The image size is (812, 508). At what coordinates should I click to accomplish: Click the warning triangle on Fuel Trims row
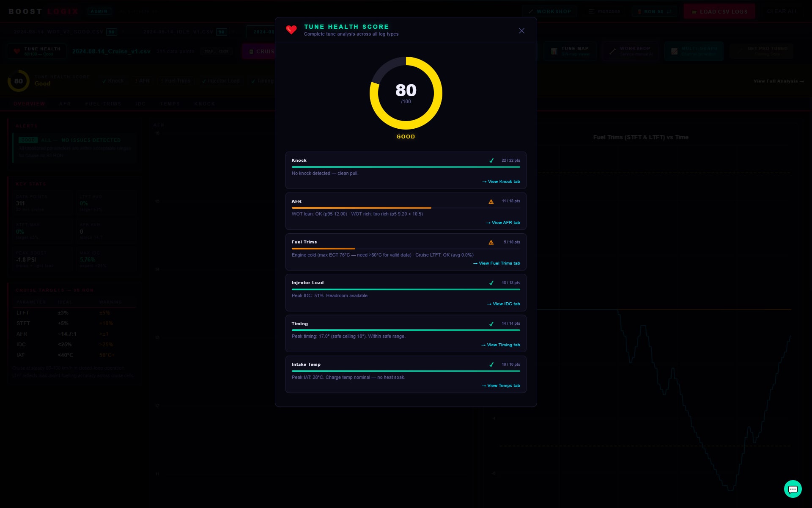pos(491,242)
